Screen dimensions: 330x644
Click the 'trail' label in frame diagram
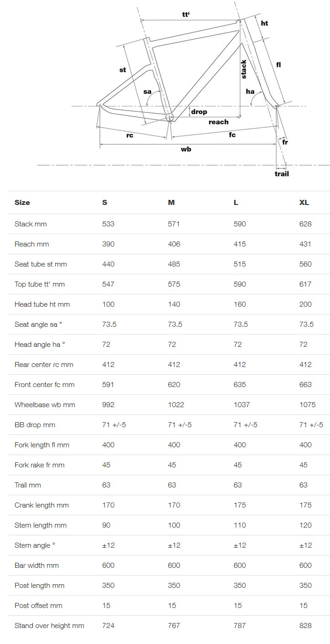[x=282, y=174]
